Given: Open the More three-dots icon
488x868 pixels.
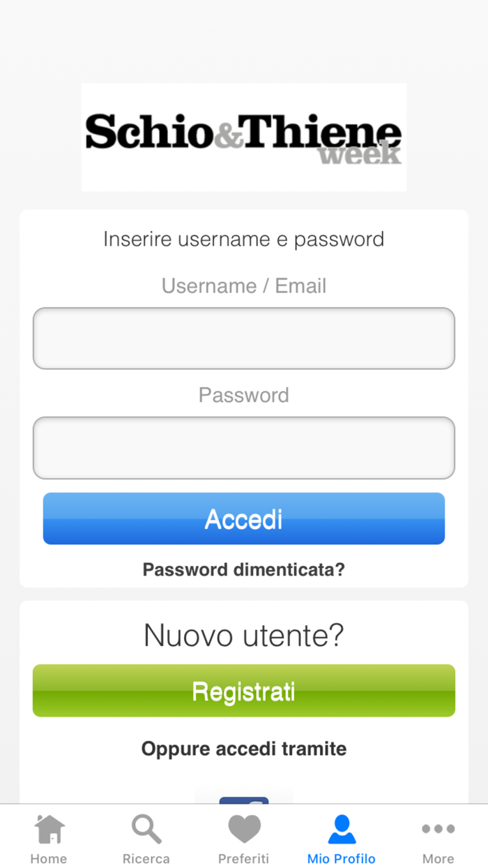Looking at the screenshot, I should pyautogui.click(x=439, y=830).
